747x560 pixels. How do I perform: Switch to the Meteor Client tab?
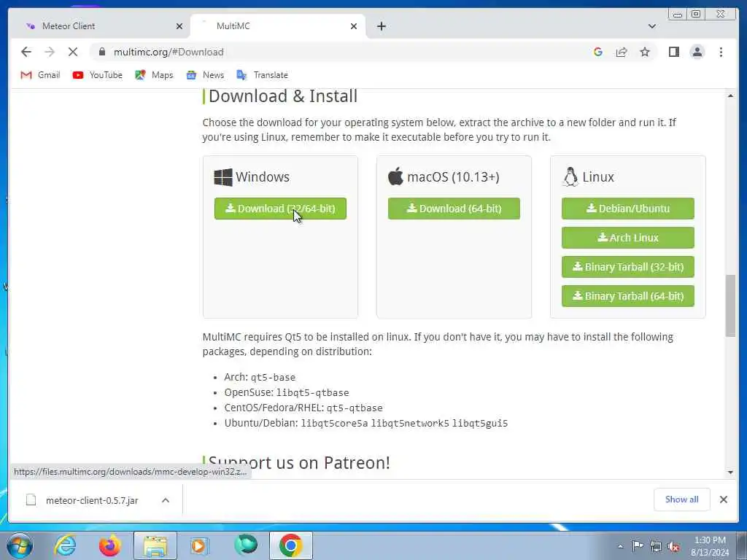[x=100, y=26]
